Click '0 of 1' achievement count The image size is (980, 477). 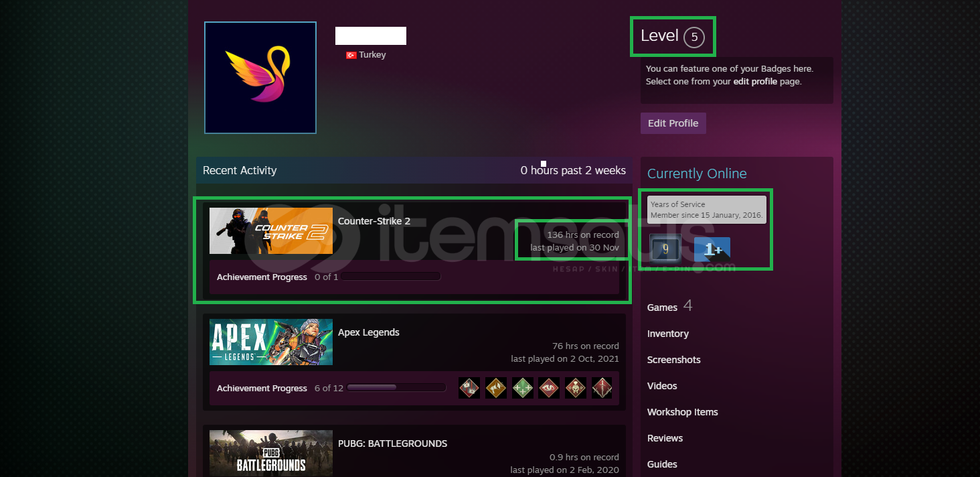click(x=327, y=277)
